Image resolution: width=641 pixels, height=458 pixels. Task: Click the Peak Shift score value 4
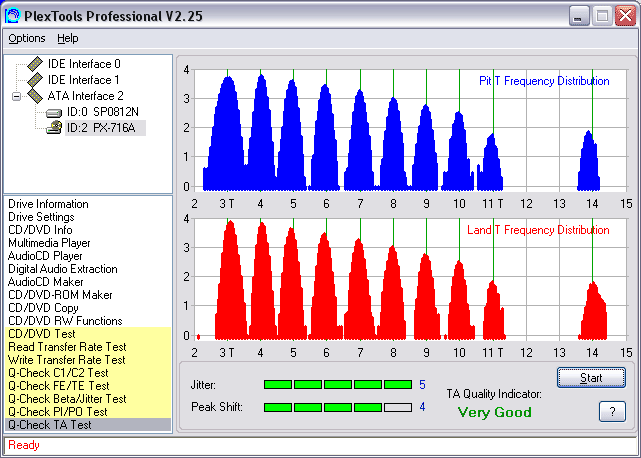coord(422,407)
